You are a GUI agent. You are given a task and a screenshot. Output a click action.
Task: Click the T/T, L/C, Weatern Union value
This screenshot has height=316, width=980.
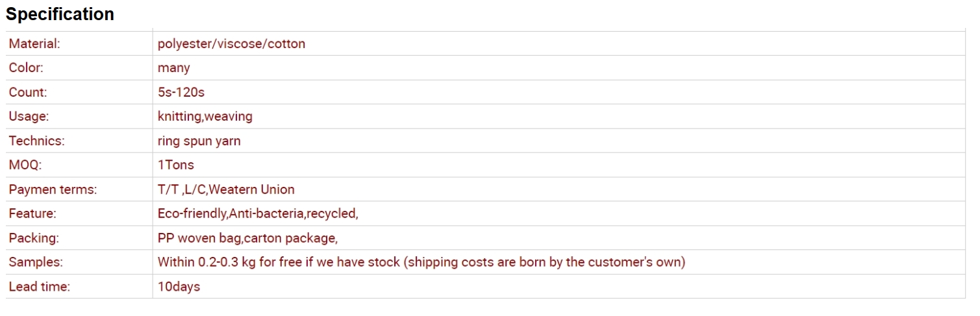pos(226,189)
